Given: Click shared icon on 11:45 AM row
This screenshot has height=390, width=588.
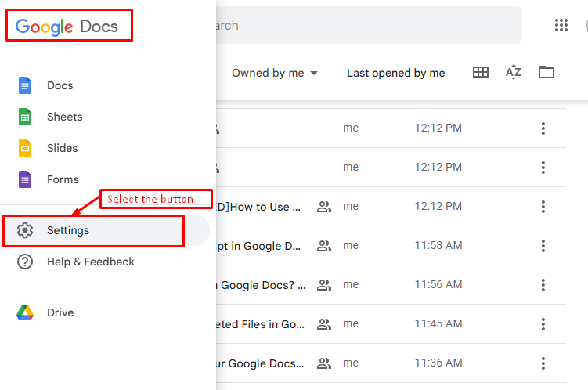Looking at the screenshot, I should point(324,324).
